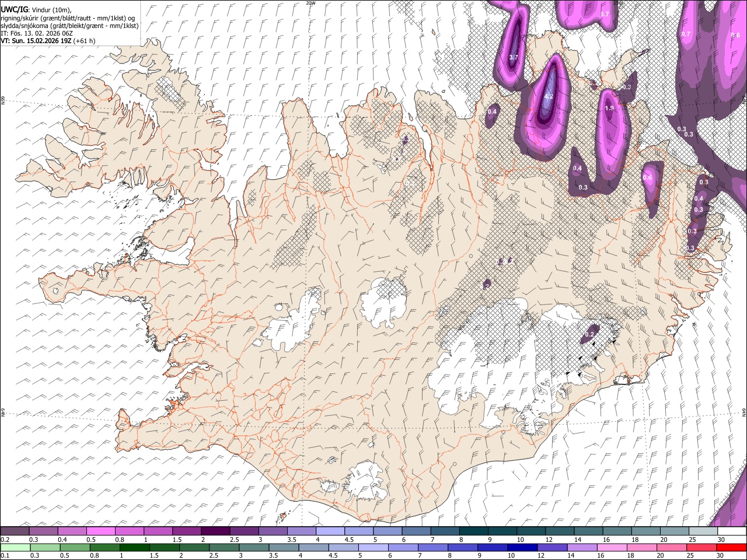Screen dimensions: 747x560
Task: Click the '20W' longitude label at map top
Action: click(x=310, y=3)
